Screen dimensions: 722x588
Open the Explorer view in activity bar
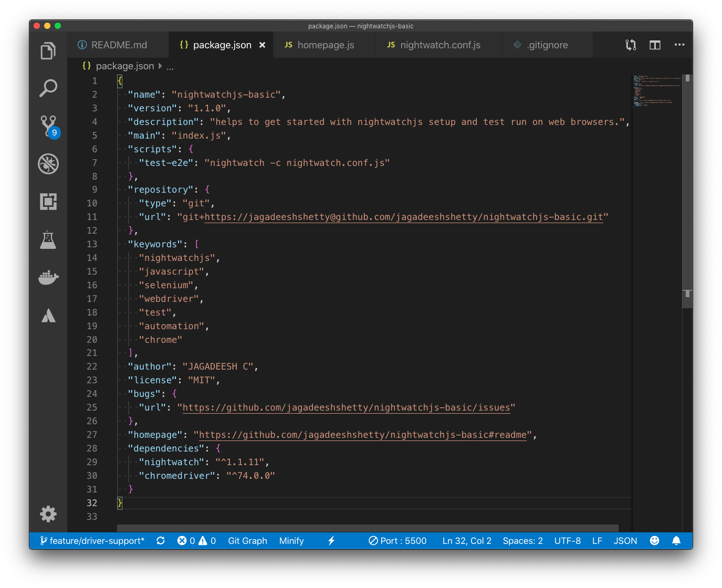click(x=48, y=51)
